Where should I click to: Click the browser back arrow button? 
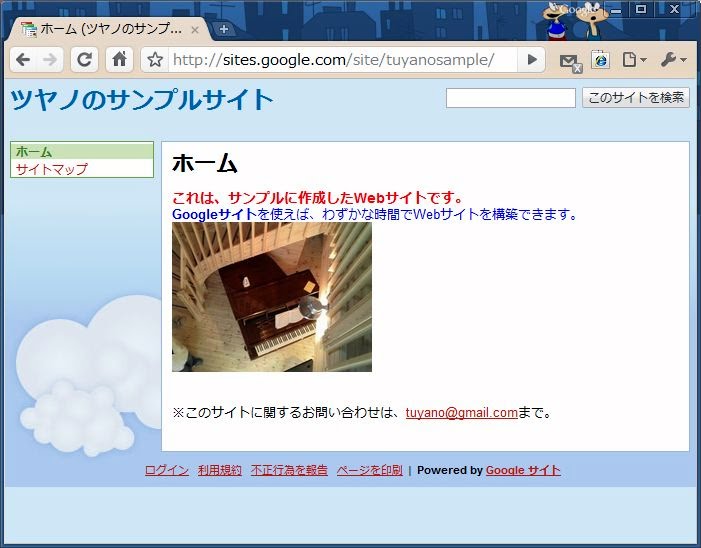(23, 60)
